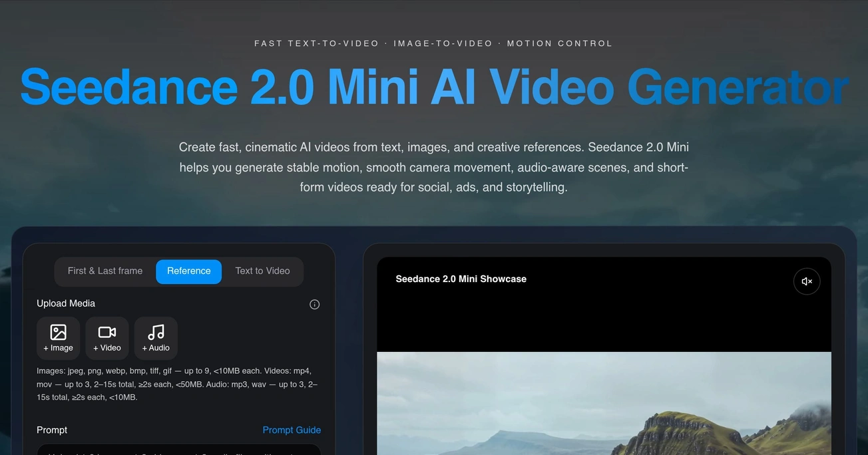This screenshot has width=868, height=455.
Task: Switch to Text to Video tab
Action: (x=262, y=271)
